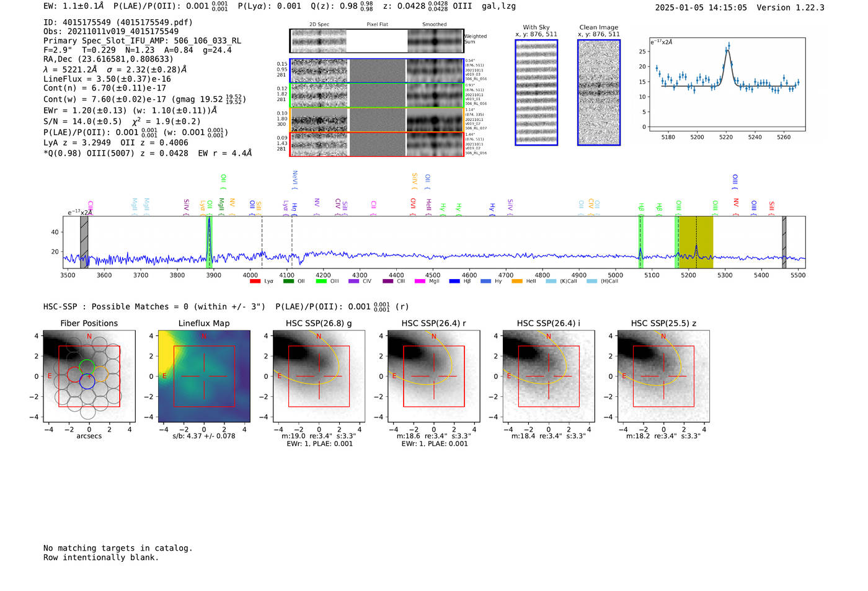Open the HSC SSP(26.4) i cutout
The image size is (868, 591).
tap(549, 376)
